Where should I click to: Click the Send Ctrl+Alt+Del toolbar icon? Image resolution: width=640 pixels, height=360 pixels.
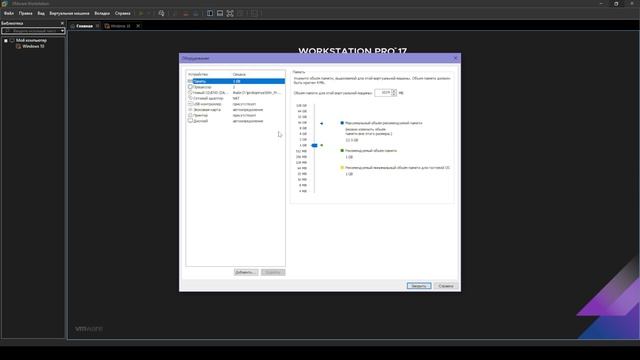point(161,13)
